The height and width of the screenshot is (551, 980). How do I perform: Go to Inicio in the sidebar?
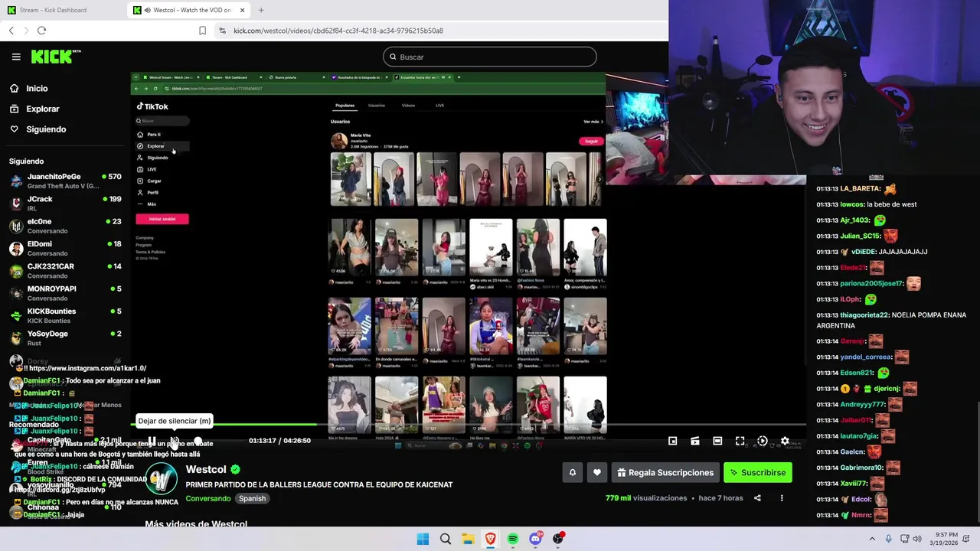pos(28,89)
